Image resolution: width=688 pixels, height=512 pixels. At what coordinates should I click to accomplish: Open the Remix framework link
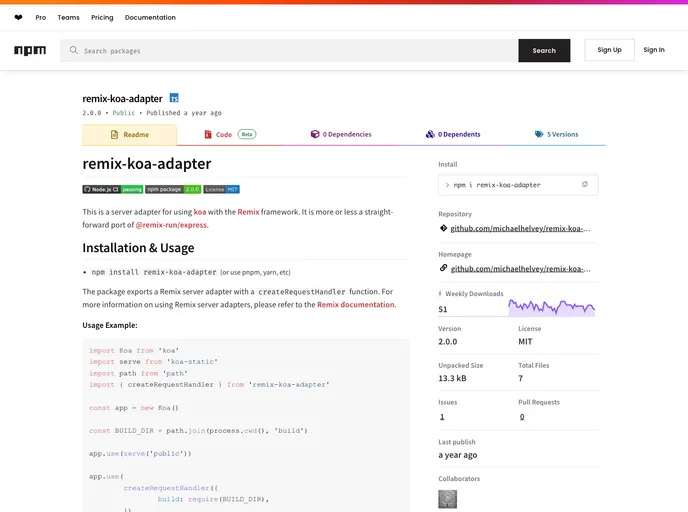tap(248, 212)
